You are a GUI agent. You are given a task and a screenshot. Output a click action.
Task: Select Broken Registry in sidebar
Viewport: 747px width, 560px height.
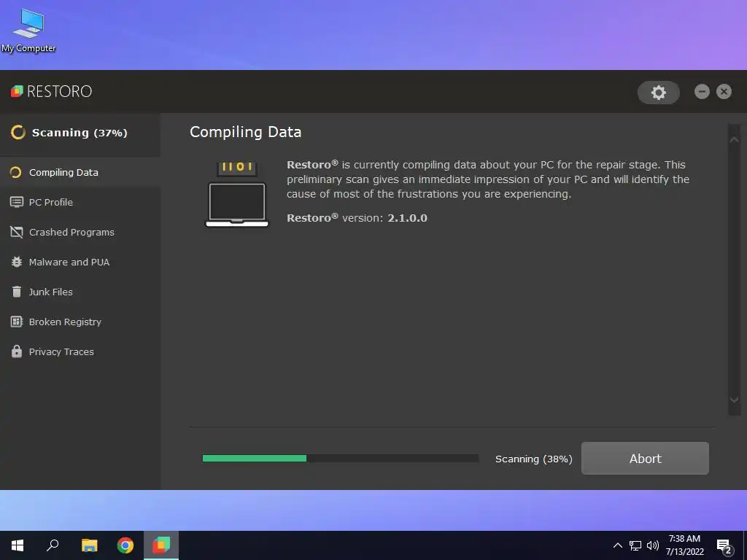click(80, 322)
